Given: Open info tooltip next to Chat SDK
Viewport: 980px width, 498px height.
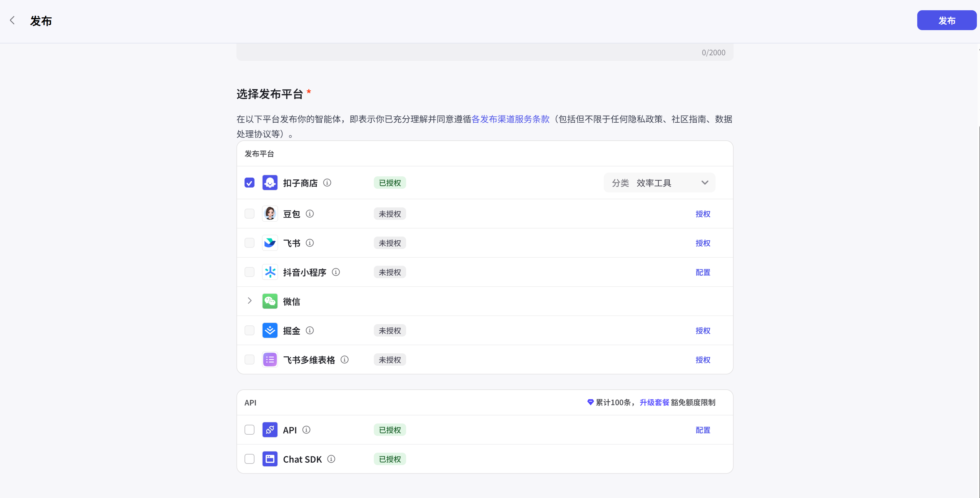Looking at the screenshot, I should 331,459.
